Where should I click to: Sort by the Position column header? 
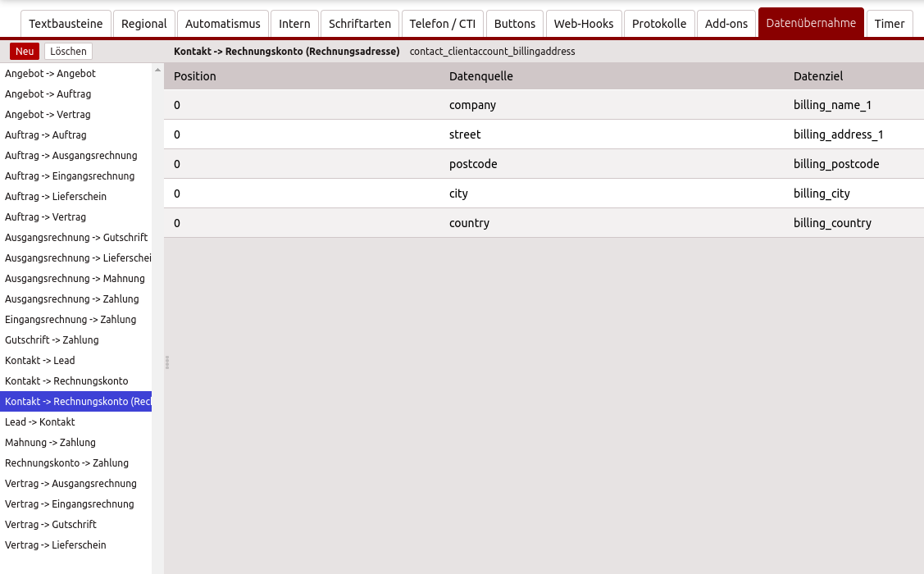pyautogui.click(x=195, y=76)
